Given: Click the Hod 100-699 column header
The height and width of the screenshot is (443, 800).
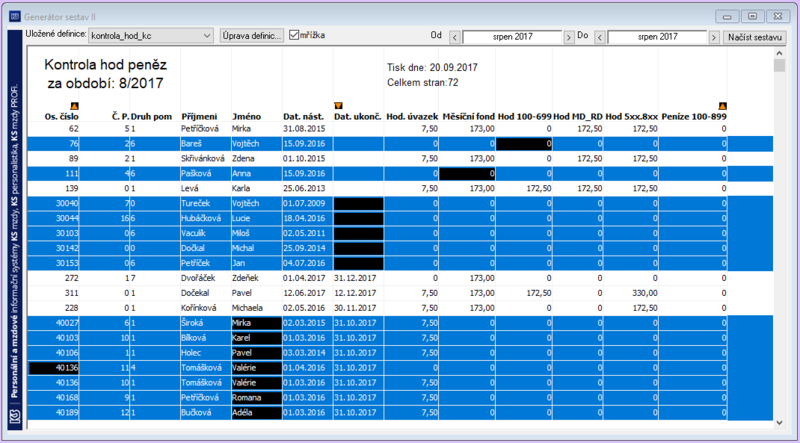Looking at the screenshot, I should pos(524,117).
